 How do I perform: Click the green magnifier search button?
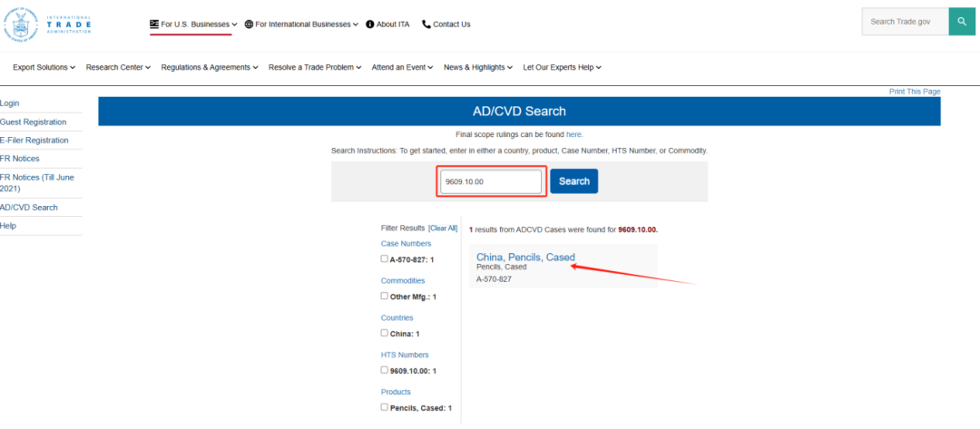pos(962,22)
